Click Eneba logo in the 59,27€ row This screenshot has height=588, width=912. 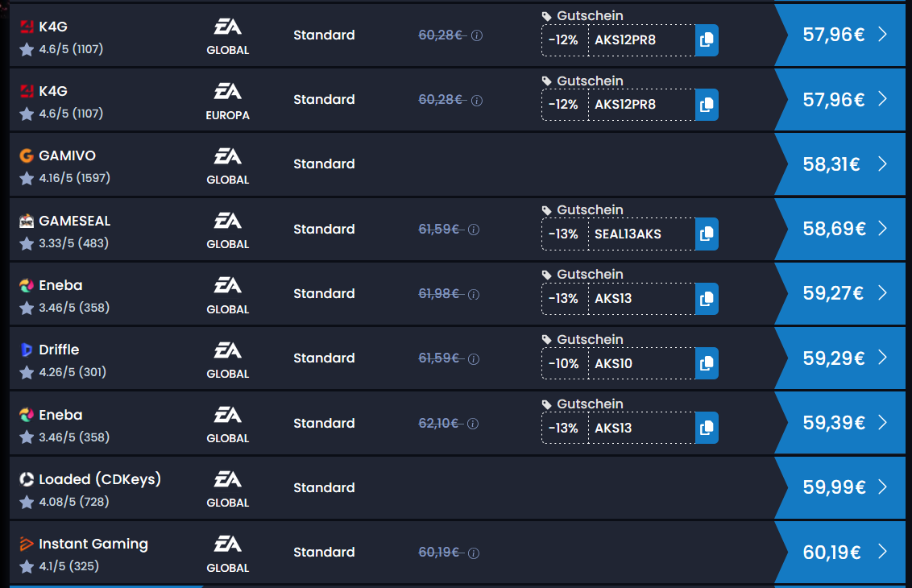point(26,286)
